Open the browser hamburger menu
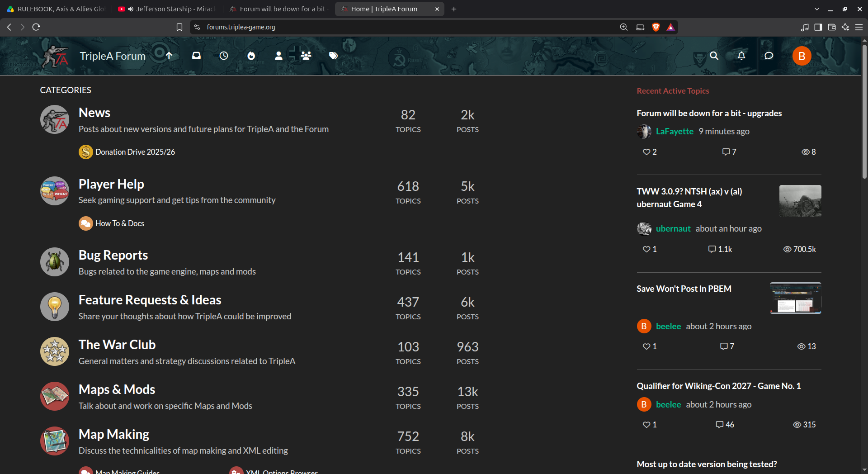This screenshot has height=474, width=868. point(859,27)
